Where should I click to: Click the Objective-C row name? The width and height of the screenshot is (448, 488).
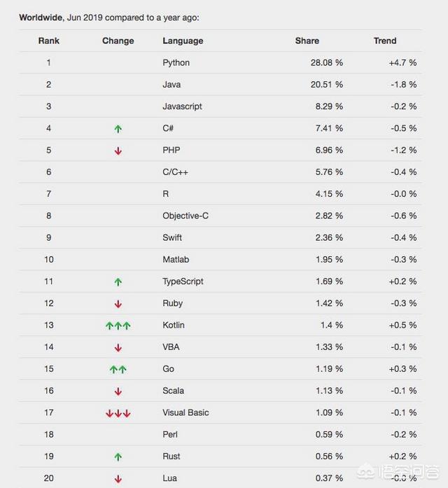tap(185, 216)
